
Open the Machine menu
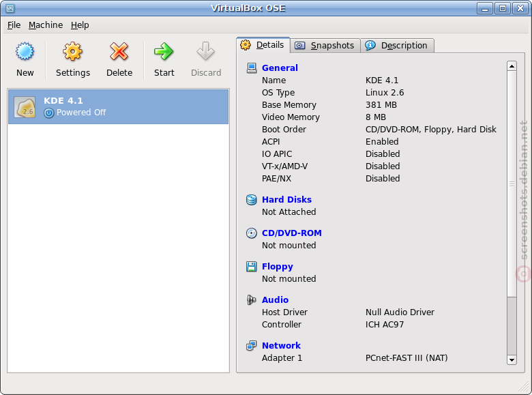pyautogui.click(x=46, y=25)
